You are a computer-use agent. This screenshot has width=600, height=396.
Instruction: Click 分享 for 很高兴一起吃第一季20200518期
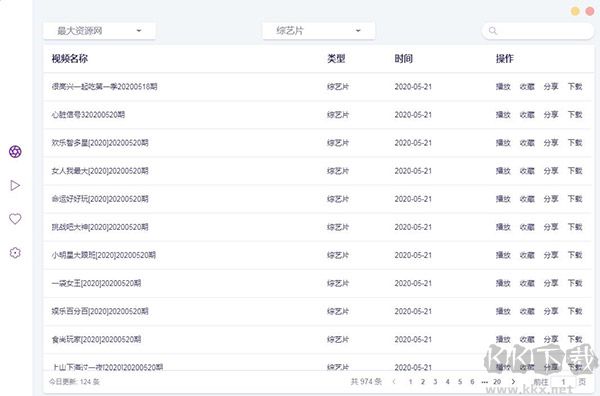click(551, 87)
